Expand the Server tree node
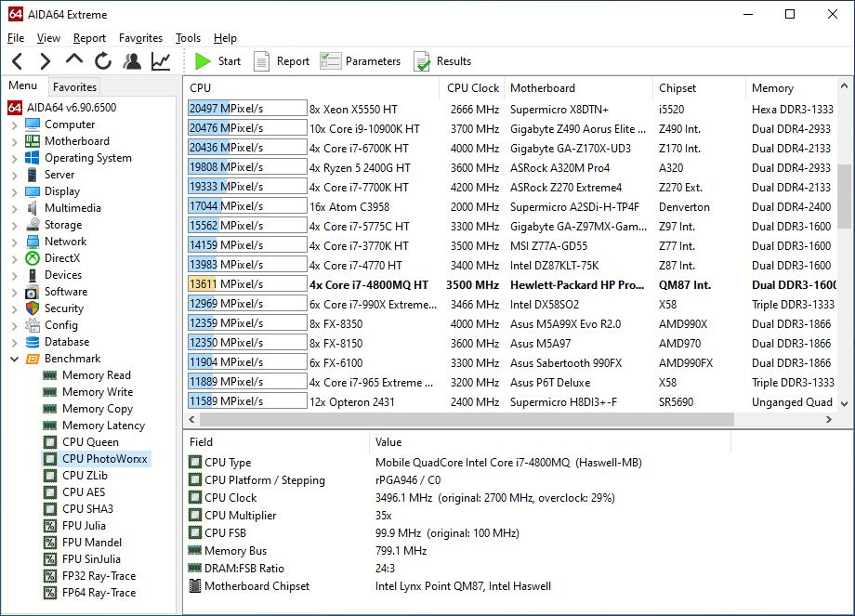855x616 pixels. click(15, 176)
